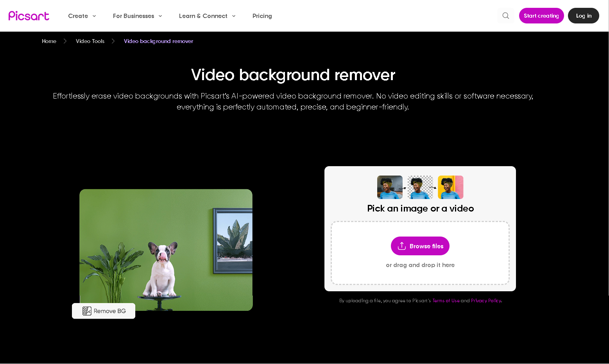Click the transparent background preview thumbnail
This screenshot has width=609, height=364.
click(x=420, y=187)
